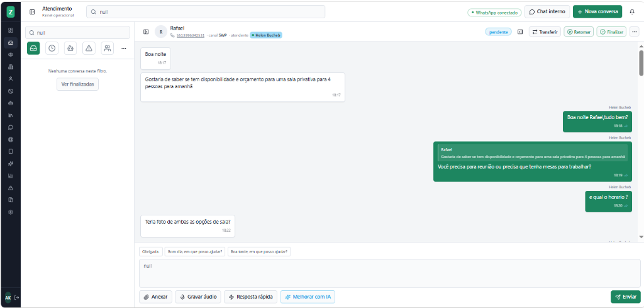Screen dimensions: 644x308
Task: Click the Transferir button
Action: [x=545, y=31]
